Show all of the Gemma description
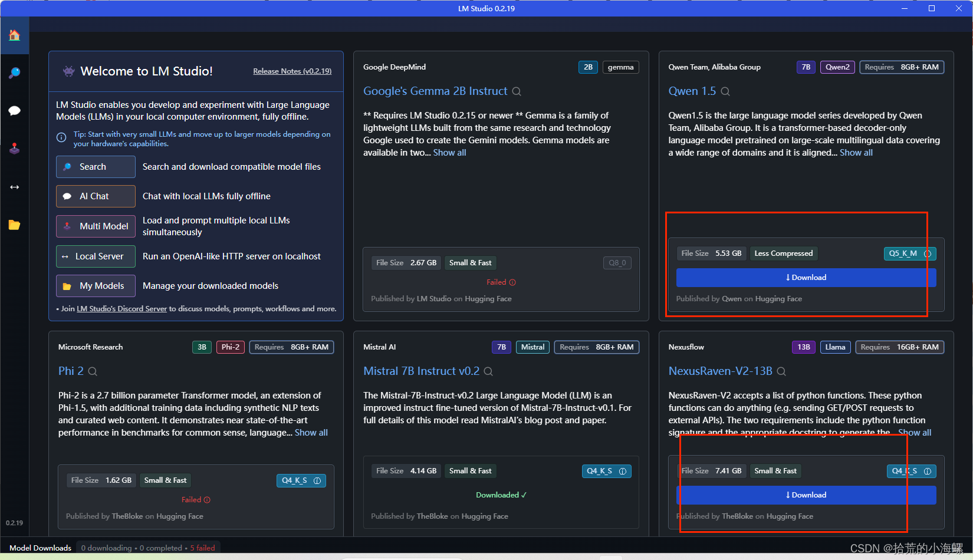Viewport: 973px width, 560px height. (449, 153)
